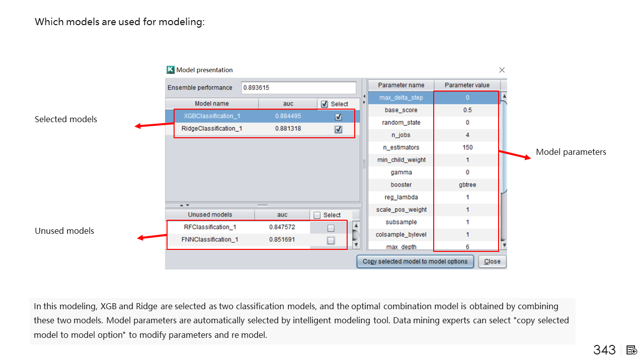The height and width of the screenshot is (362, 644).
Task: Sort selected models by auc column header
Action: 288,104
